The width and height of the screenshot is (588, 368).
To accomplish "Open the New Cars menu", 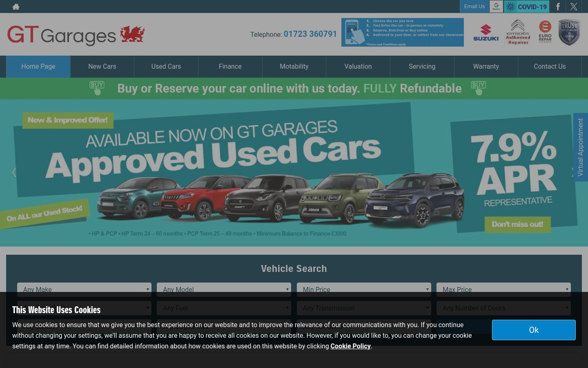I will tap(102, 67).
